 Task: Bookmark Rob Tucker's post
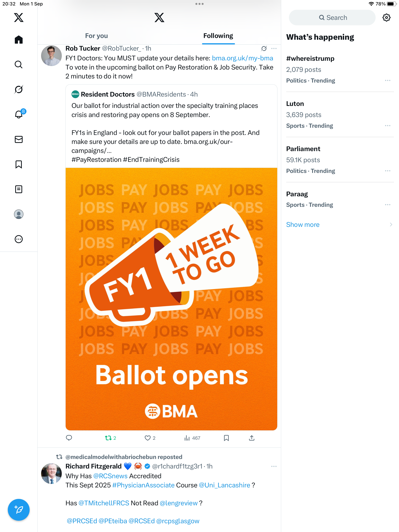(x=226, y=438)
